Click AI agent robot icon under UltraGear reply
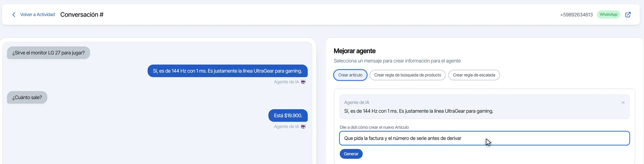644x164 pixels. coord(303,82)
